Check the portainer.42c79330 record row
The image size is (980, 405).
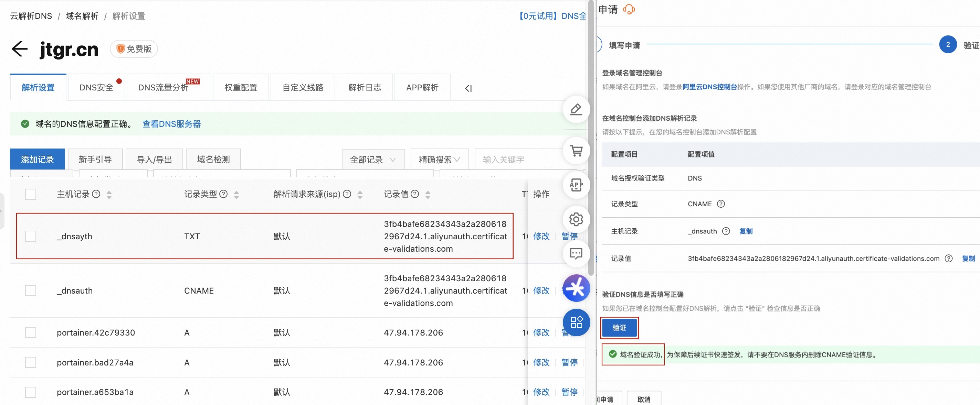[x=30, y=332]
